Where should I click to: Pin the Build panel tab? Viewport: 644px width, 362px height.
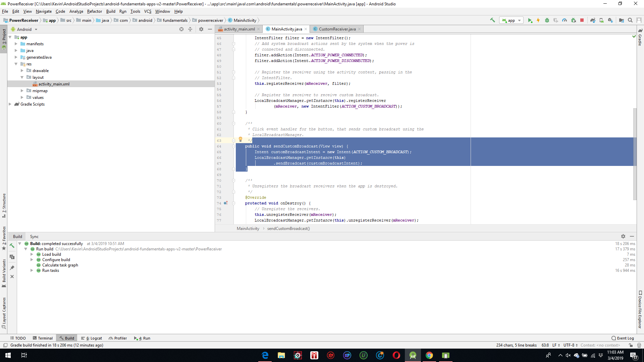pos(12,267)
